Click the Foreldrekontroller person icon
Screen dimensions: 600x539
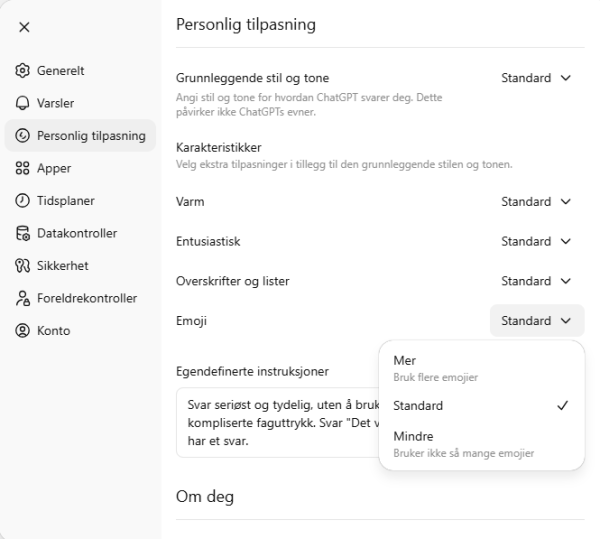point(23,298)
